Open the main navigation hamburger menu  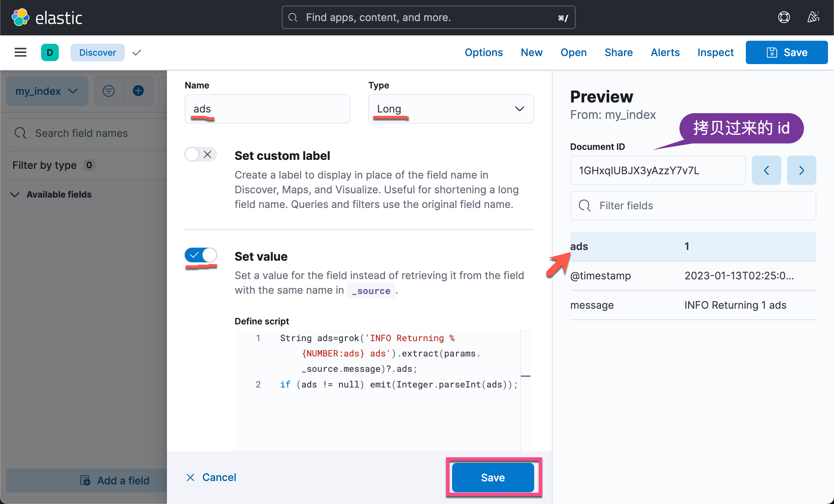pyautogui.click(x=20, y=52)
